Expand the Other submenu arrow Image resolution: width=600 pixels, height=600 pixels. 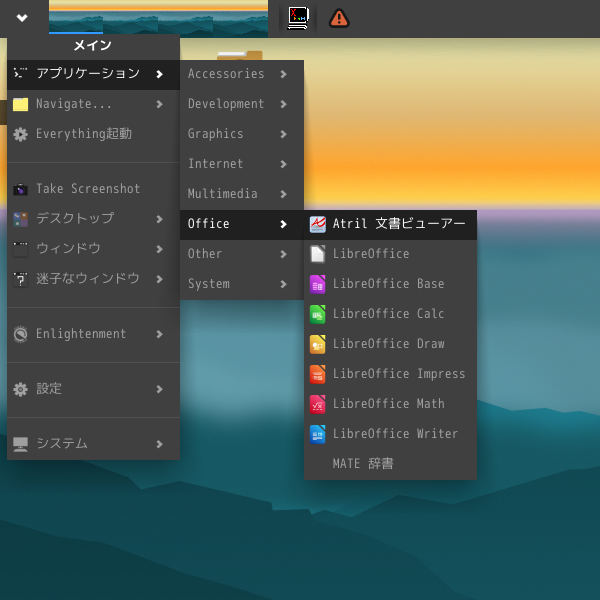point(283,254)
